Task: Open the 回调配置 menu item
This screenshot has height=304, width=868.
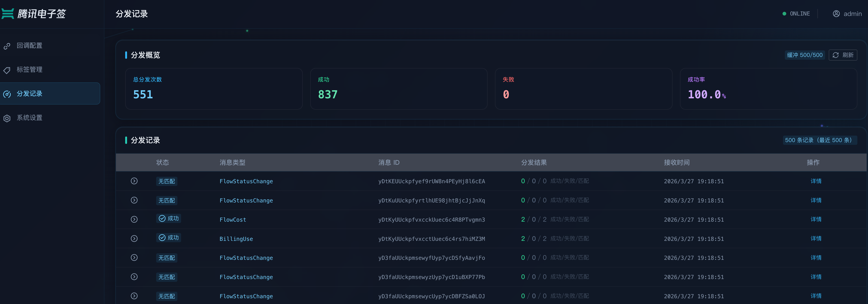Action: point(30,46)
